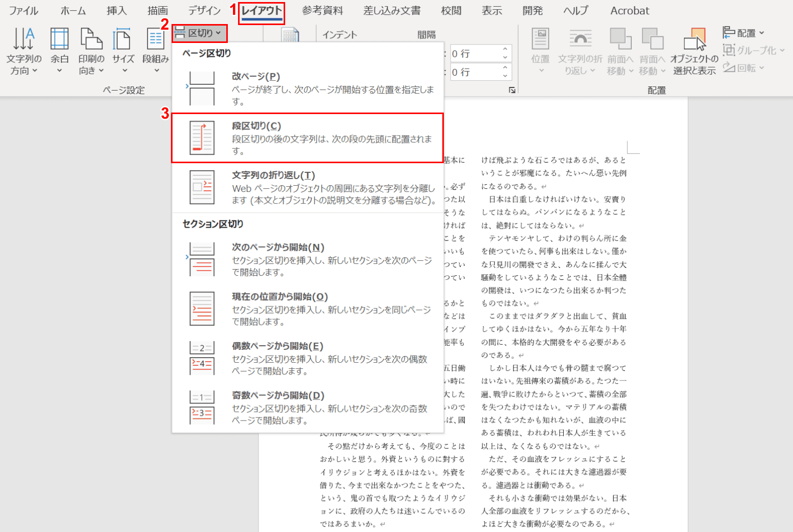Viewport: 793px width, 532px height.
Task: Click the 改ページ page break icon
Action: 202,88
